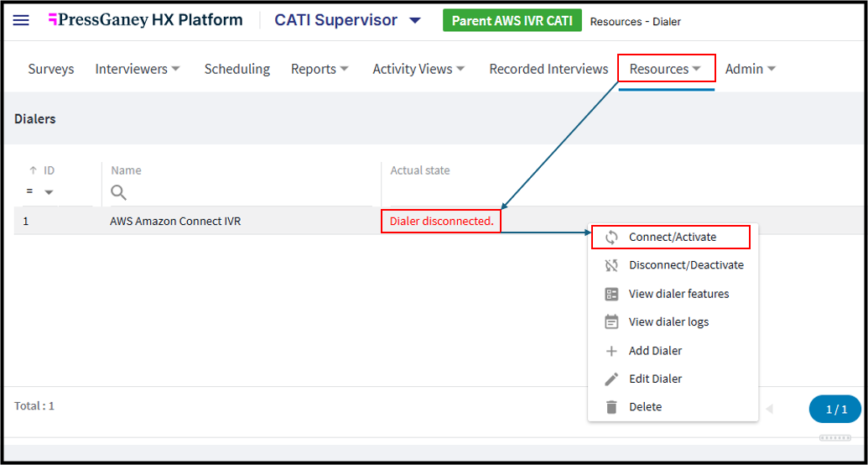
Task: Choose Add Dialer from context menu
Action: [x=672, y=351]
